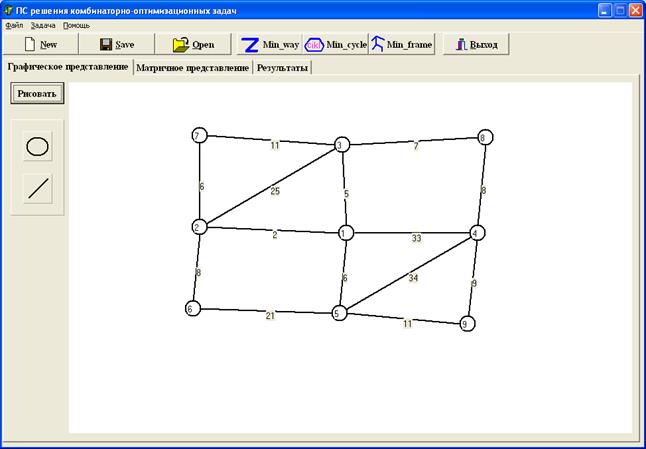Image resolution: width=646 pixels, height=449 pixels.
Task: Select the Графическое представление tab
Action: (67, 67)
